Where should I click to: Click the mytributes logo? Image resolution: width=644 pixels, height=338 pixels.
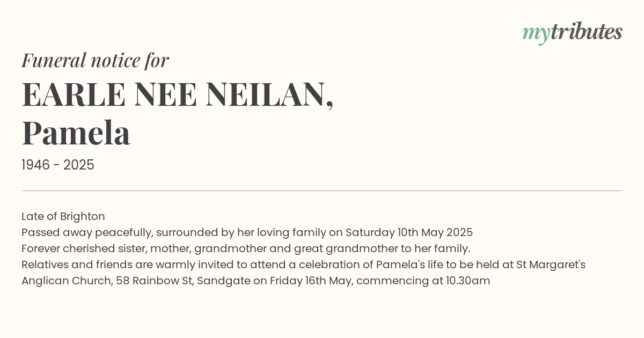coord(572,33)
